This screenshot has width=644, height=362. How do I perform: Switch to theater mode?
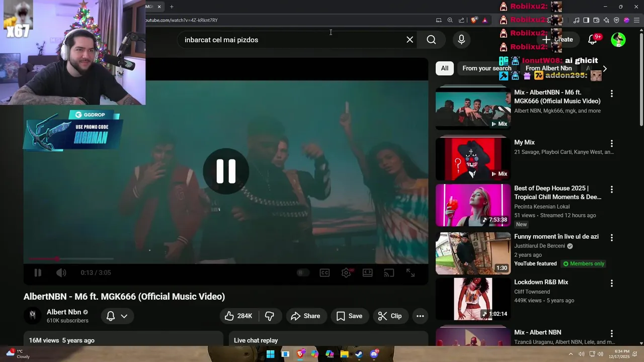[x=368, y=273]
